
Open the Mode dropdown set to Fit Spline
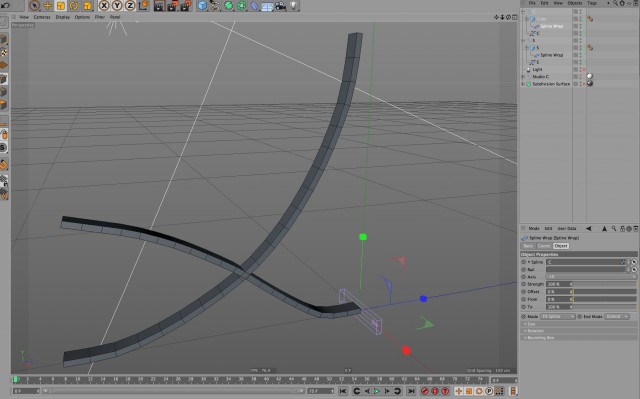tap(558, 316)
